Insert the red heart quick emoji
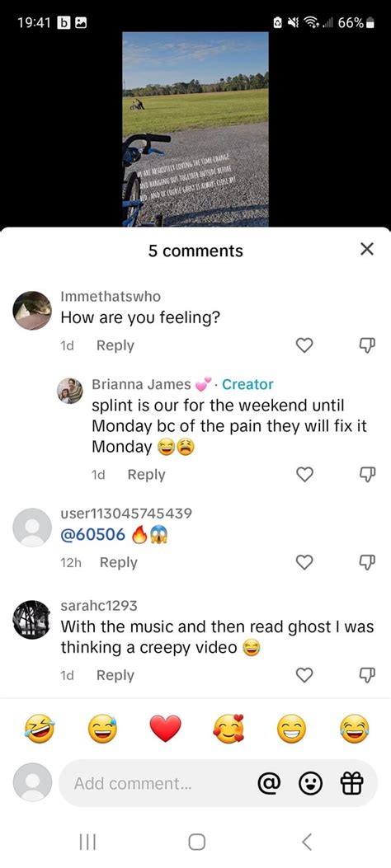This screenshot has width=391, height=868. click(x=166, y=728)
